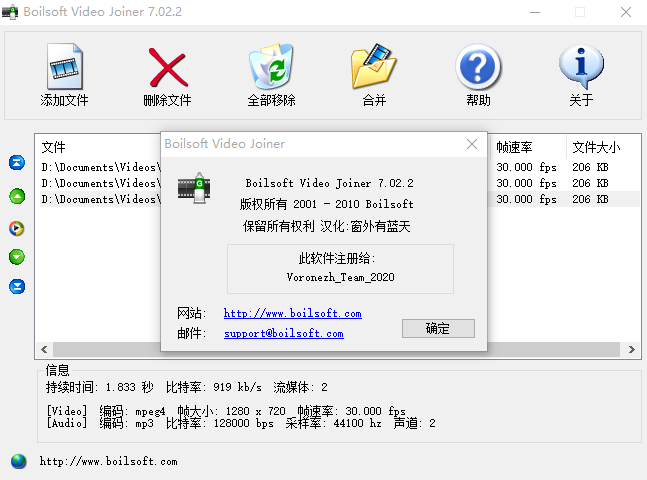Screen dimensions: 647x480
Task: Click the first row 206 KB cell
Action: (x=590, y=167)
